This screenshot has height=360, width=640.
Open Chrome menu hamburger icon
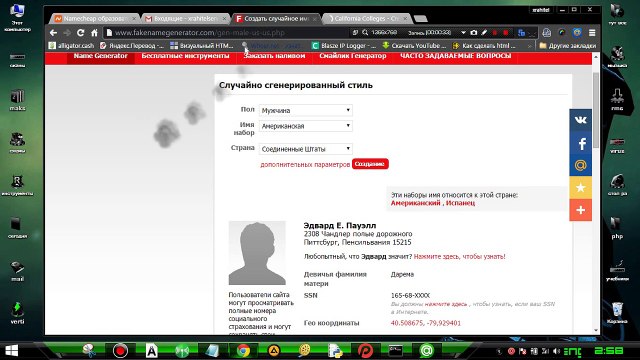pyautogui.click(x=592, y=33)
